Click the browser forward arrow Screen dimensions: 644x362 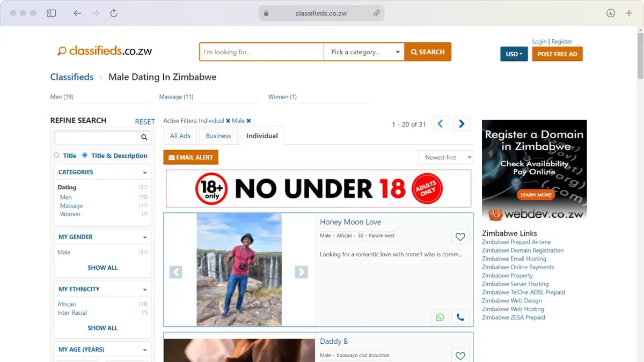tap(96, 13)
